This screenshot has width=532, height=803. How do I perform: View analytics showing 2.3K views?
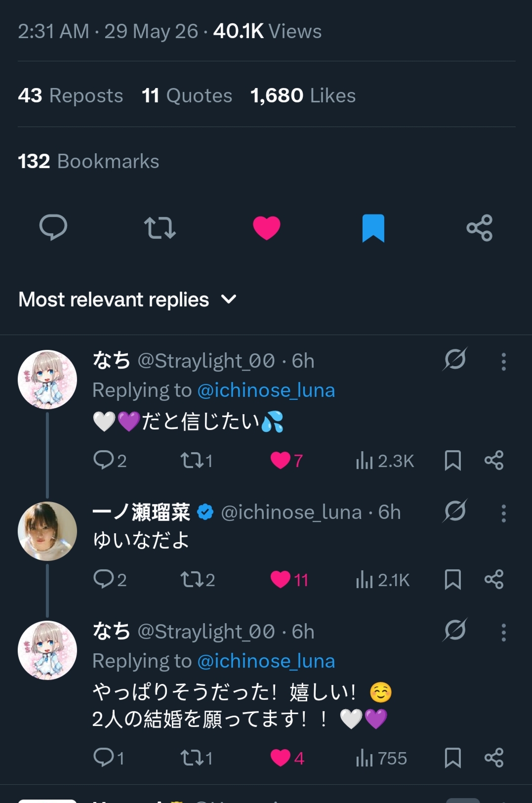[385, 461]
